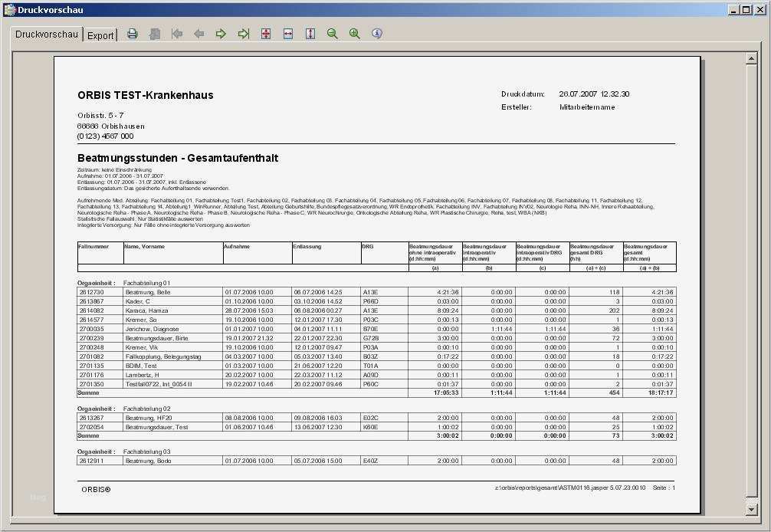Viewport: 771px width, 532px height.
Task: Click the 'ORBIS®' footer text
Action: click(96, 490)
